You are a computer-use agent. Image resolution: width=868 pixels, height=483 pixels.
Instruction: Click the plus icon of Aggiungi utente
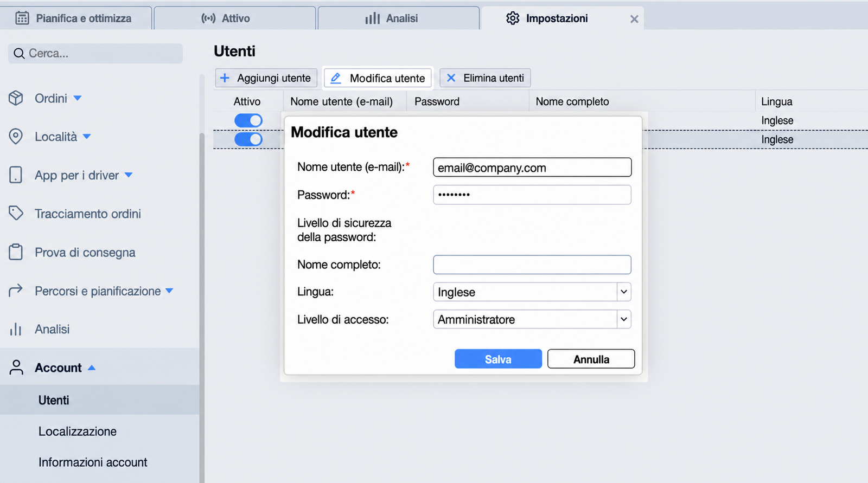click(x=225, y=78)
